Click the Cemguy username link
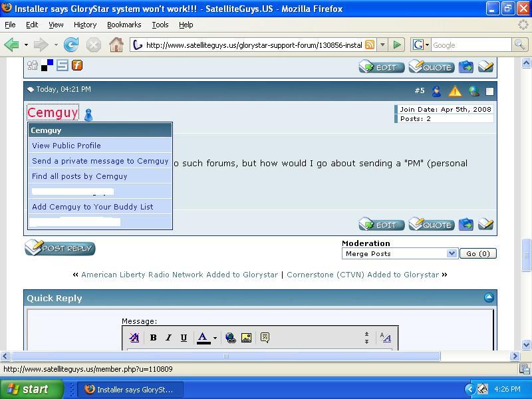The image size is (532, 399). point(53,112)
